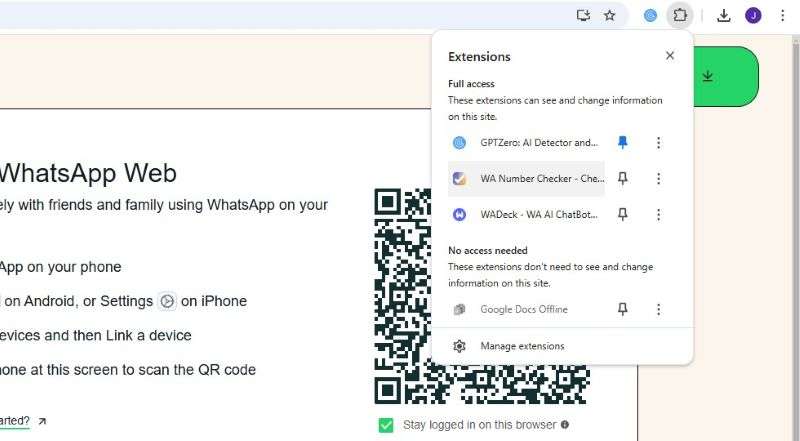Open Chrome downloads tray icon
This screenshot has width=800, height=441.
pyautogui.click(x=723, y=16)
